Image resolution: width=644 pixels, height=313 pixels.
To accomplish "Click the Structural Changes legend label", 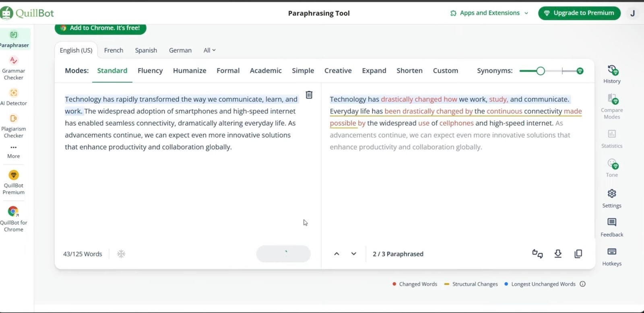I will point(475,284).
